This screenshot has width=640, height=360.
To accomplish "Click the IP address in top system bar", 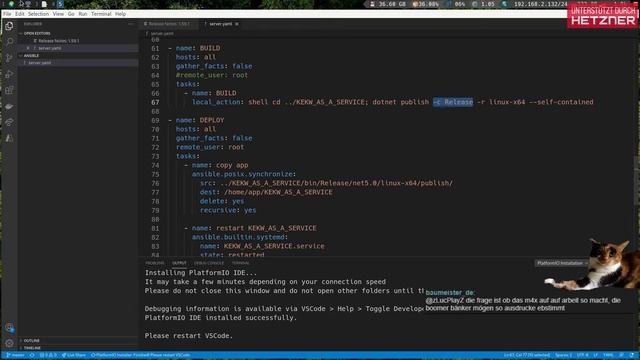I will point(540,4).
